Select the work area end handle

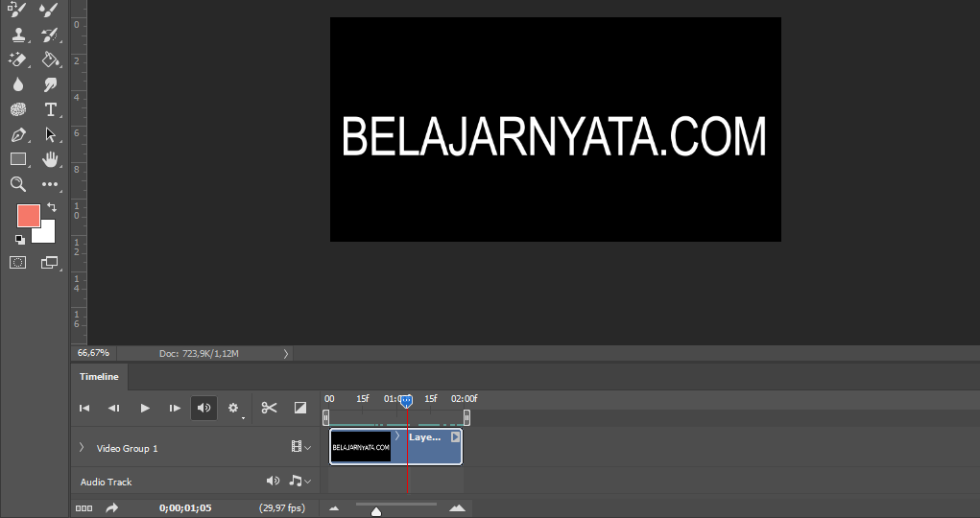[x=466, y=417]
